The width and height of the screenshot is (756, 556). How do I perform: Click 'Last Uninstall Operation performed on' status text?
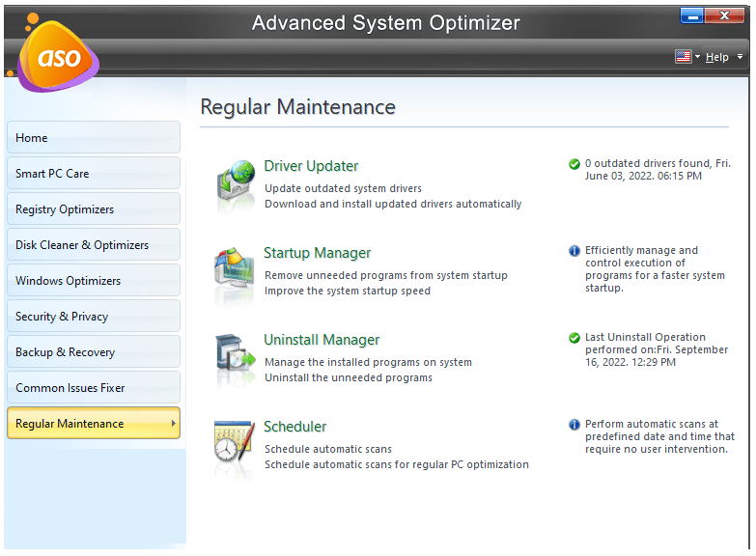point(657,349)
